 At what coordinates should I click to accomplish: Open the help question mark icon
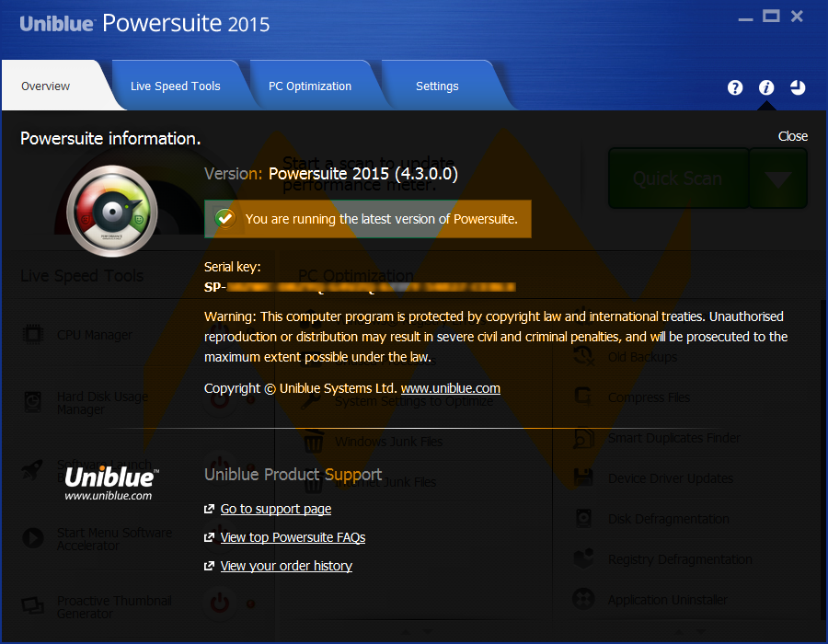[734, 87]
